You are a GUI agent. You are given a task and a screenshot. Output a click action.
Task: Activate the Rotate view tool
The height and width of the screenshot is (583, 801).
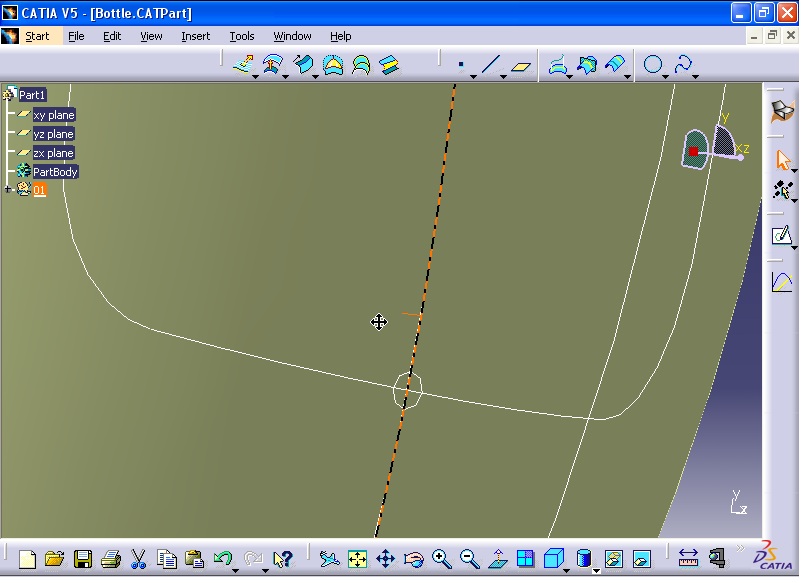pyautogui.click(x=413, y=559)
